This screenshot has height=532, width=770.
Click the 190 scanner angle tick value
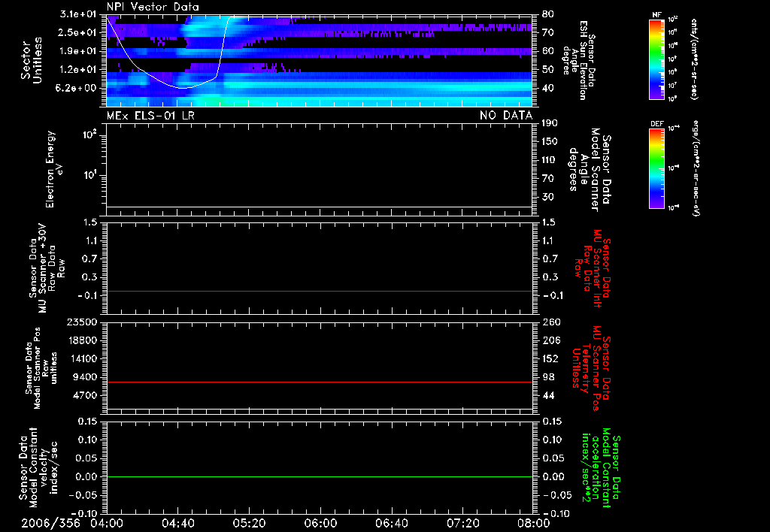[550, 123]
